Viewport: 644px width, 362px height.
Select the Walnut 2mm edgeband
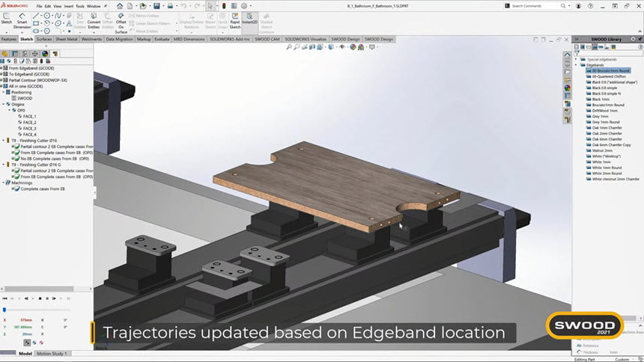602,150
